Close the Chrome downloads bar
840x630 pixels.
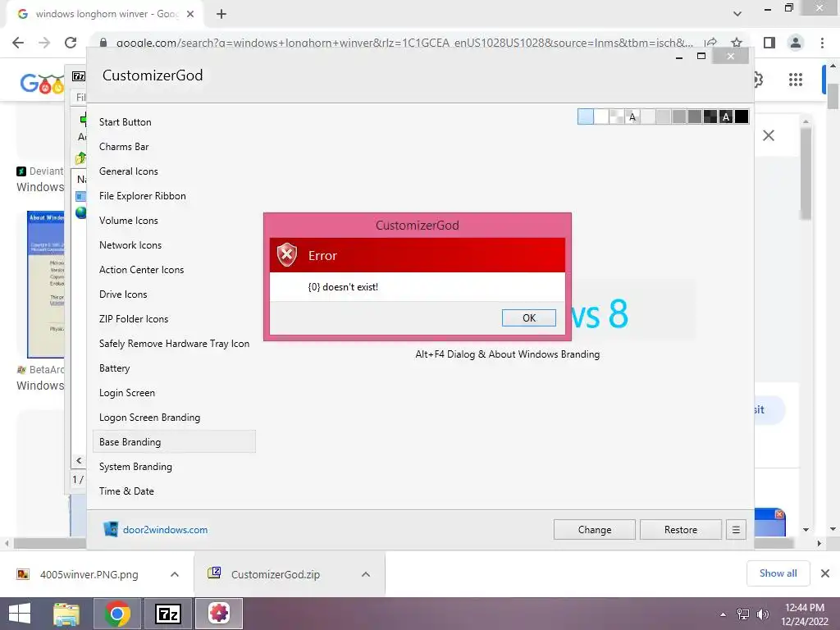[825, 573]
